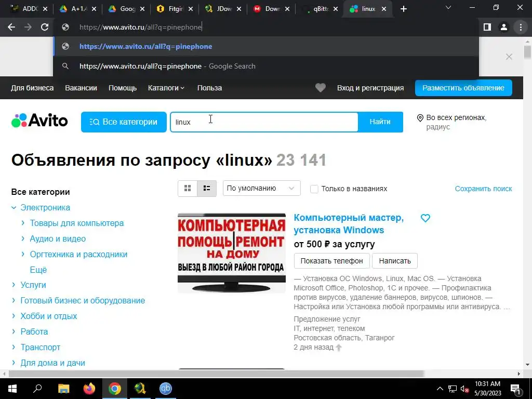Expand the Аудио и видео subcategory

[23, 238]
